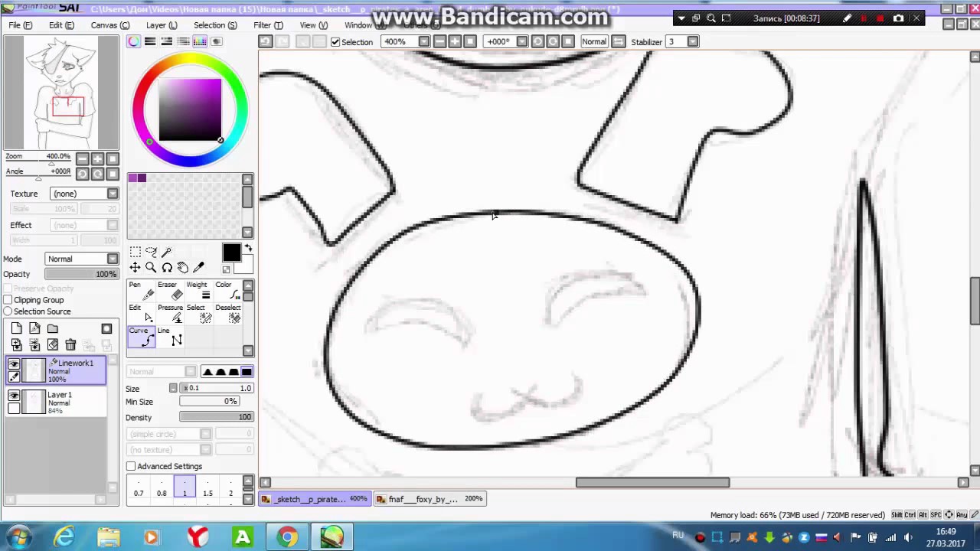Choose brush size 1.5 preset
This screenshot has width=980, height=551.
pos(207,487)
